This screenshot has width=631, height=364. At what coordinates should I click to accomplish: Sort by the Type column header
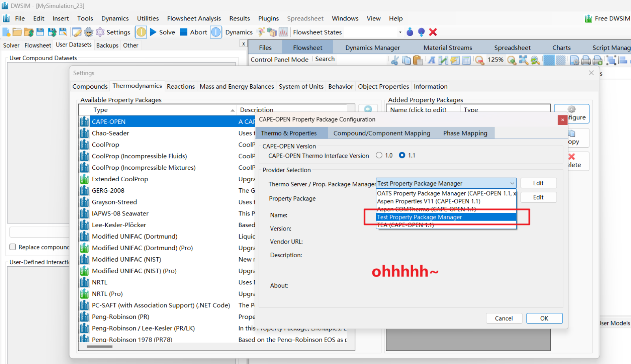click(163, 110)
